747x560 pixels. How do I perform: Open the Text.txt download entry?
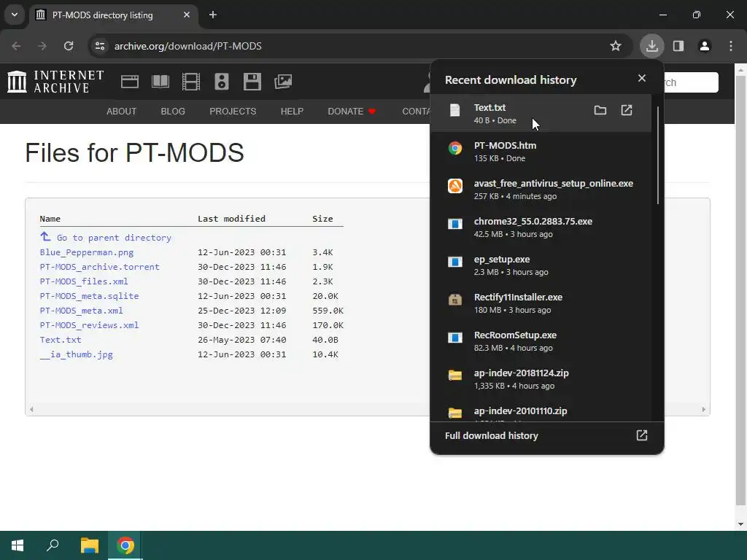(541, 113)
